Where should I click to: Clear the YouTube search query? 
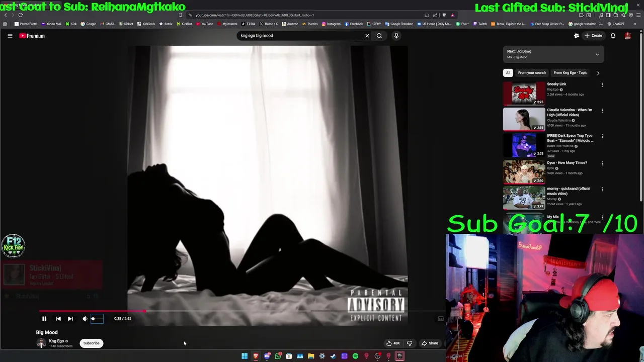(x=367, y=36)
